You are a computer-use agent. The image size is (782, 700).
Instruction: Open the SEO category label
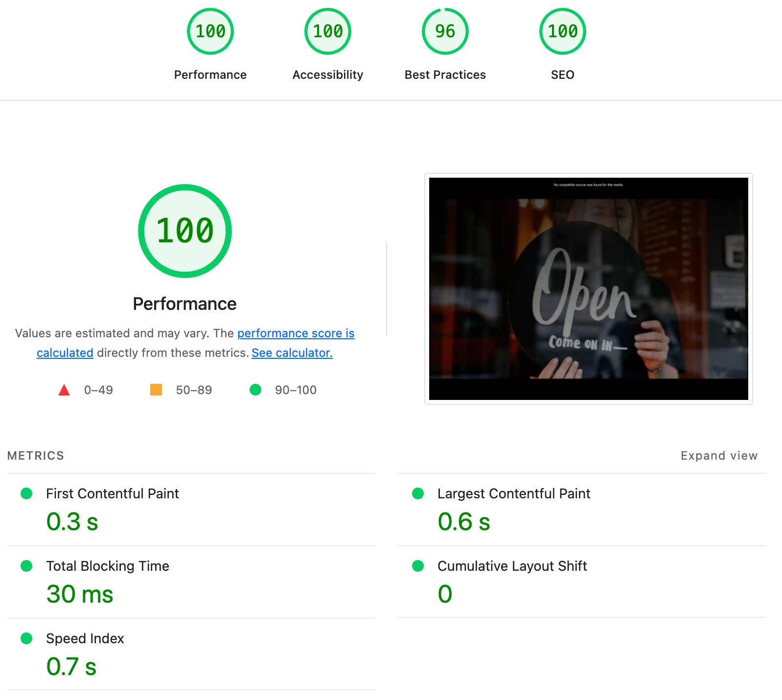pos(563,75)
